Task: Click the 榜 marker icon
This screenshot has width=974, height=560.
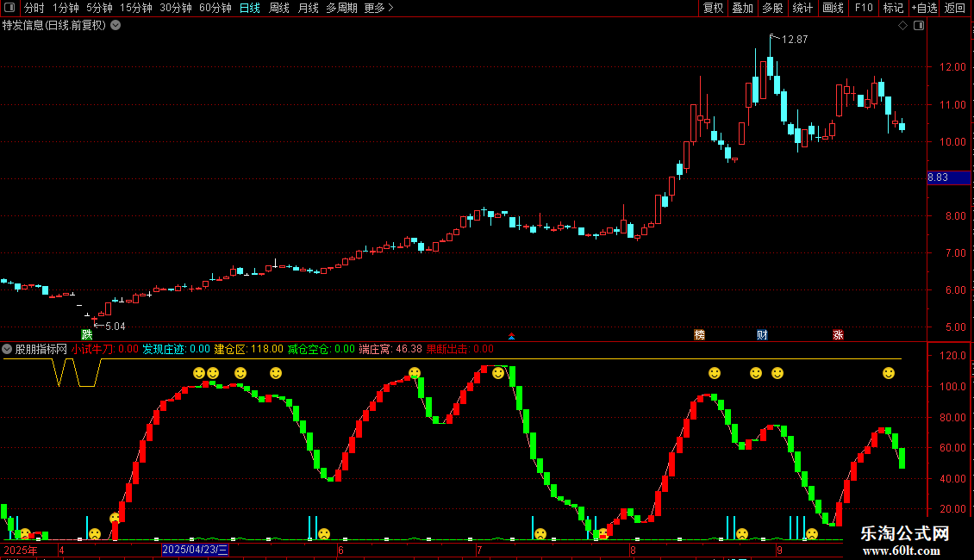Action: 699,334
